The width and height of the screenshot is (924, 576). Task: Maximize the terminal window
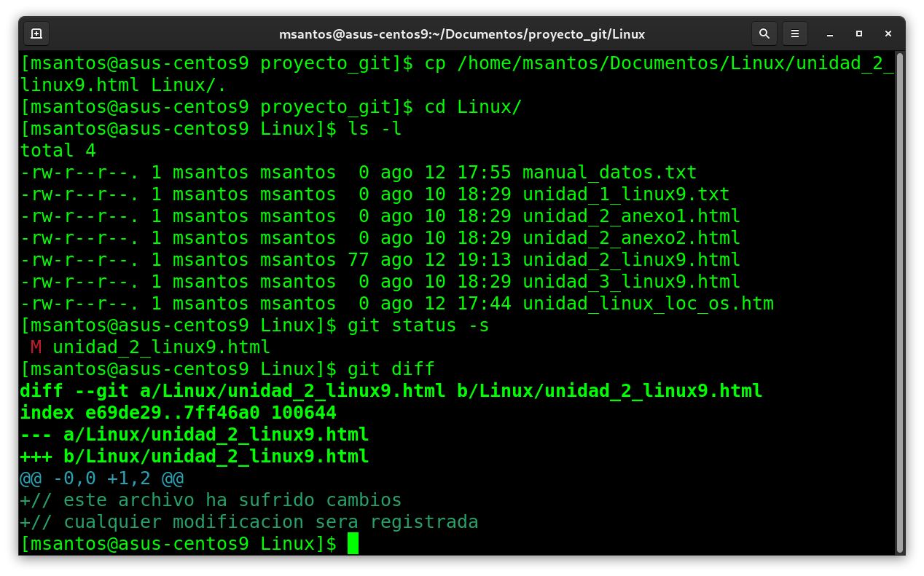pyautogui.click(x=859, y=33)
